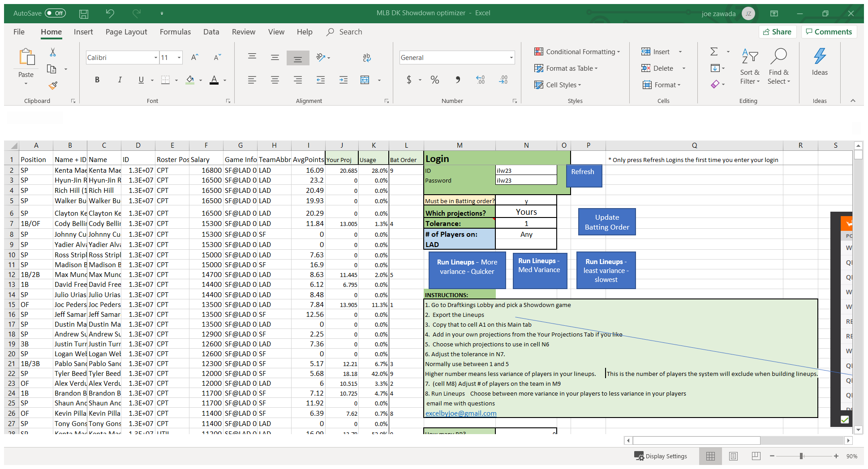Viewport: 868px width, 469px height.
Task: Click Decrease Decimal icon
Action: pyautogui.click(x=503, y=80)
